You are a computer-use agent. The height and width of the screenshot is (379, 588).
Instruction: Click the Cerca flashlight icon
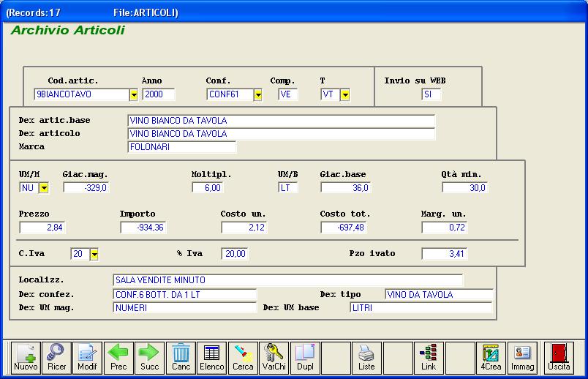243,358
